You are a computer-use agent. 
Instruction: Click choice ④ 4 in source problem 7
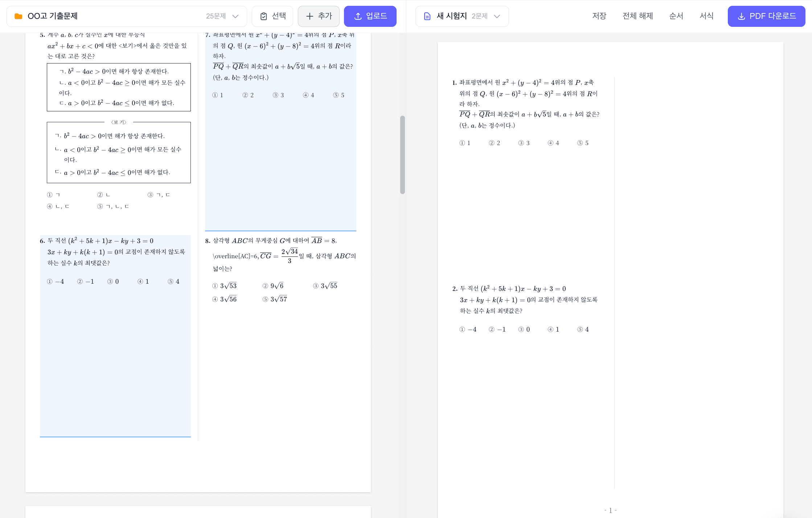(x=309, y=95)
